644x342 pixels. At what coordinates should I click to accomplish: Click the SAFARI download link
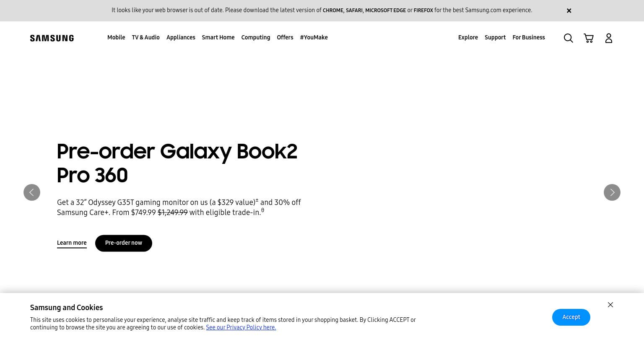(x=354, y=10)
